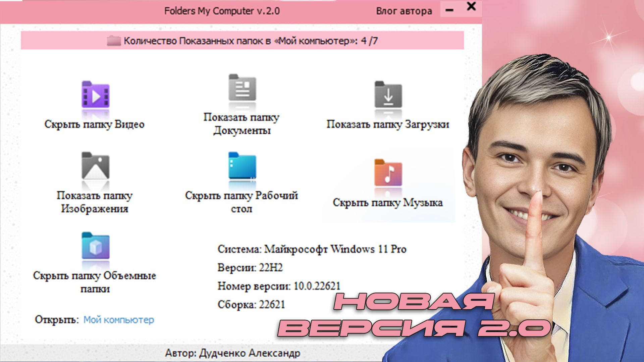Click the purple Видео folder icon
The width and height of the screenshot is (644, 362).
point(96,95)
